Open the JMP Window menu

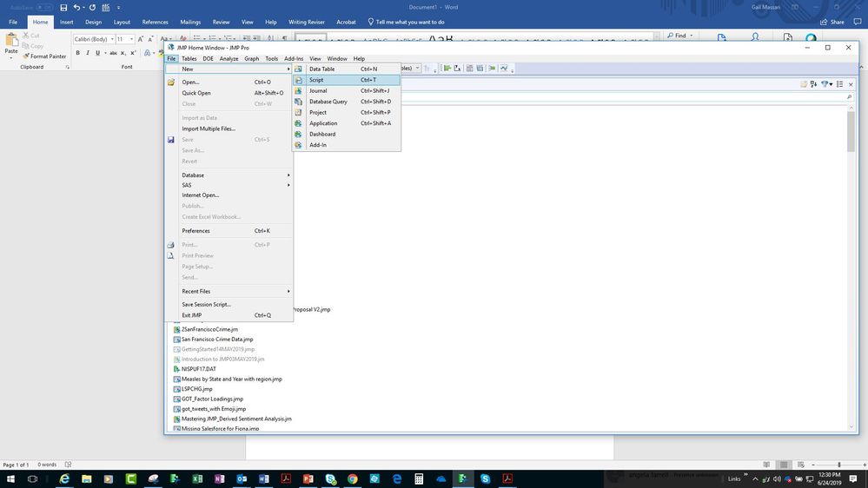pos(336,59)
